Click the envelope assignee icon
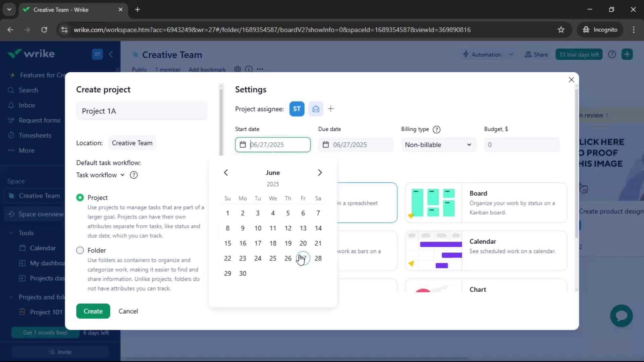644x362 pixels. (316, 109)
